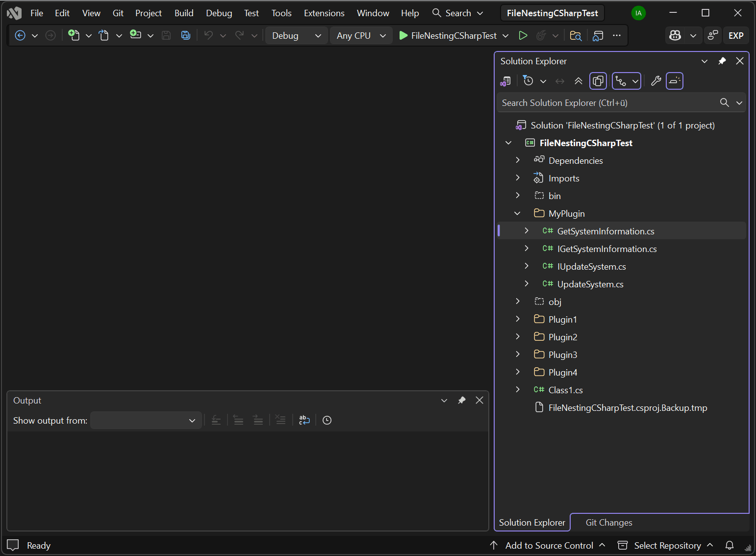Image resolution: width=756 pixels, height=556 pixels.
Task: Open the Show output from dropdown
Action: click(146, 420)
